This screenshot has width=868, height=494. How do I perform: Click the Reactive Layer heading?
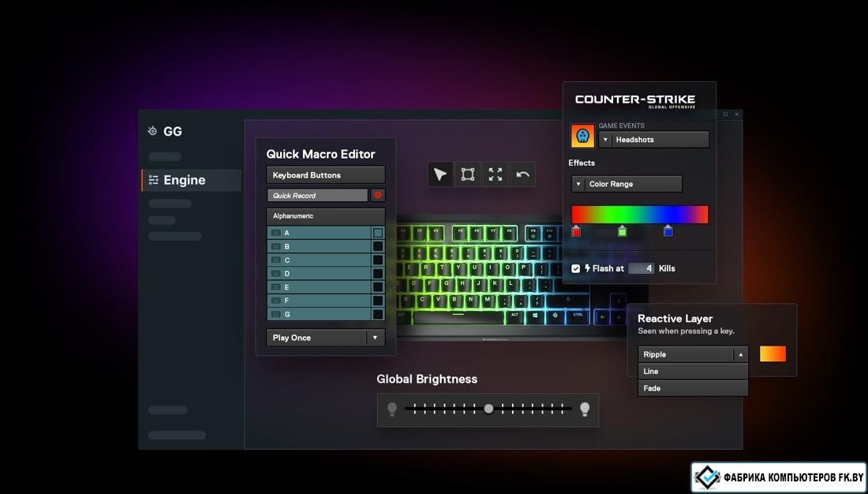coord(675,319)
